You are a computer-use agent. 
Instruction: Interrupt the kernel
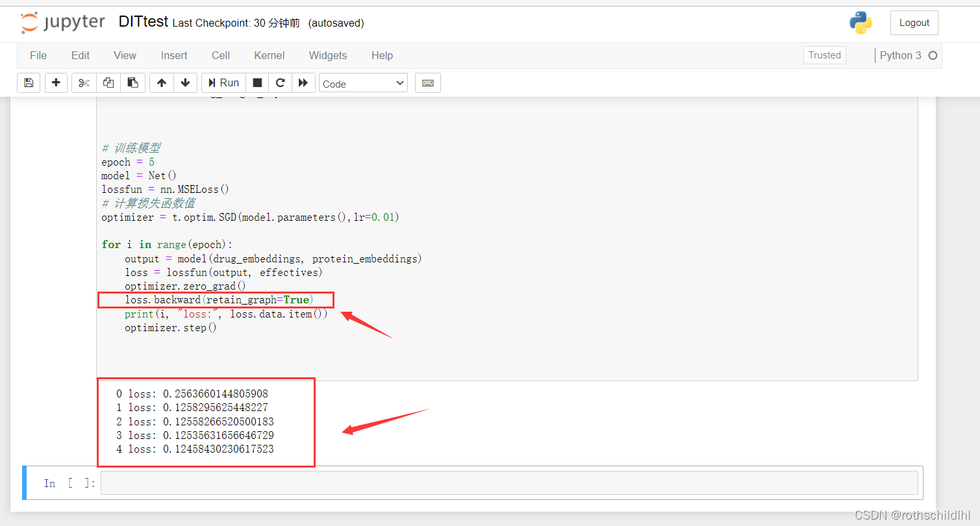(257, 82)
